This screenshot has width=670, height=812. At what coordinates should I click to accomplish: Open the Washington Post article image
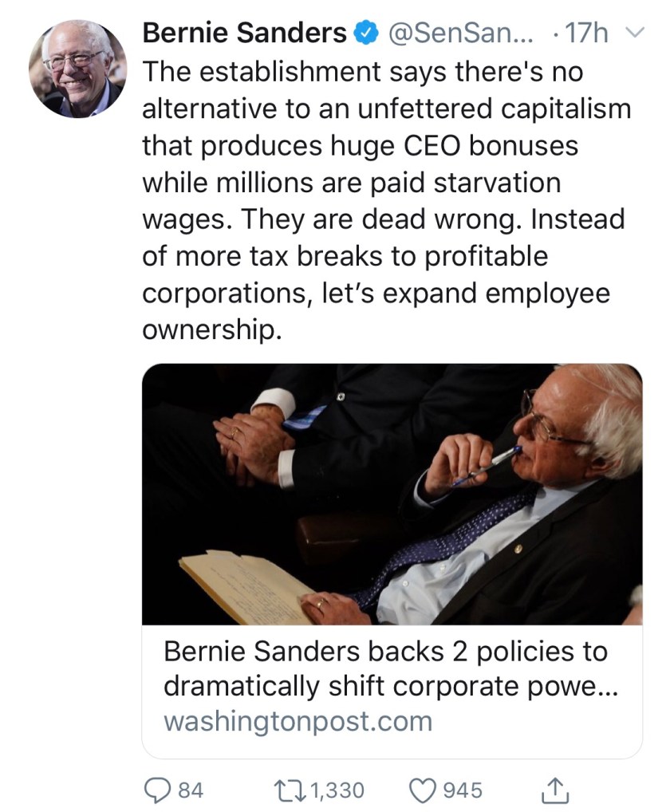[x=392, y=494]
